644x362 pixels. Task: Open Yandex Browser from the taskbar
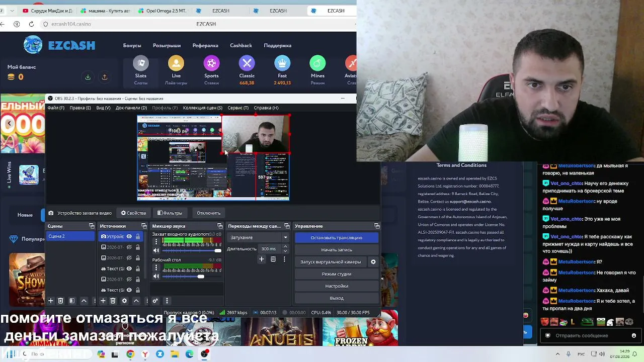pyautogui.click(x=145, y=354)
